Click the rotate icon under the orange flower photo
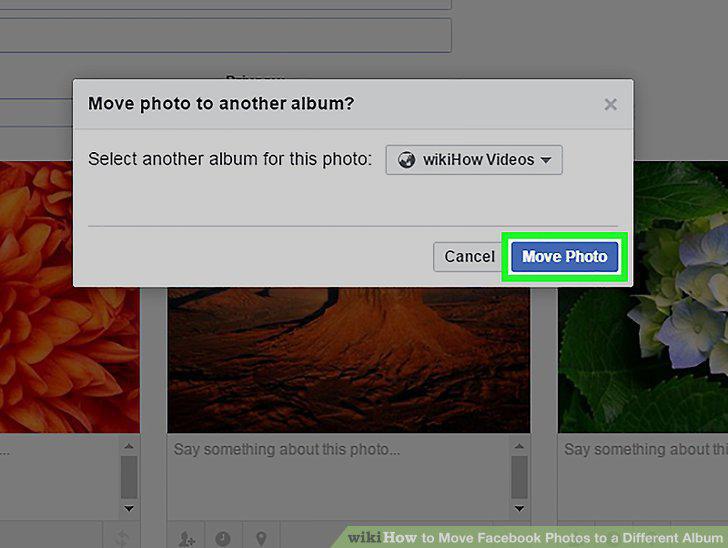The width and height of the screenshot is (728, 548). pos(122,538)
